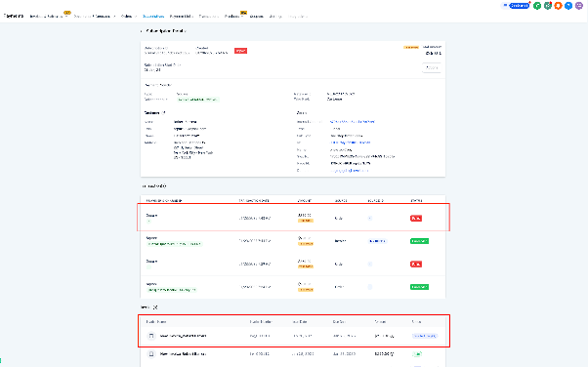Open the purple user avatar menu
The height and width of the screenshot is (367, 588).
[579, 6]
